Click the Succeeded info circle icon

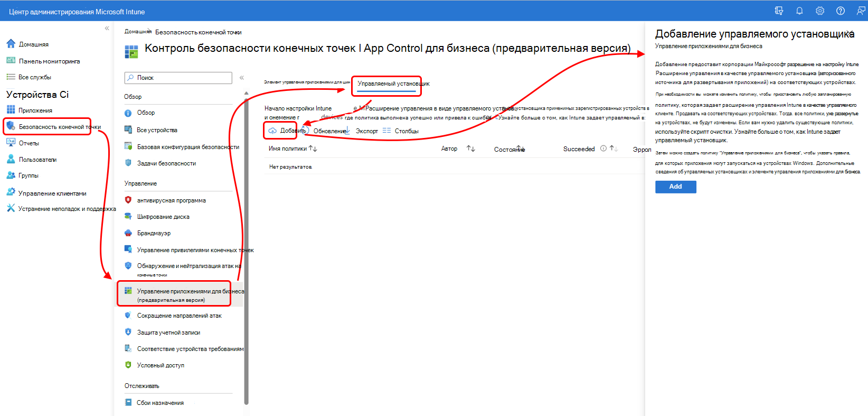coord(603,149)
